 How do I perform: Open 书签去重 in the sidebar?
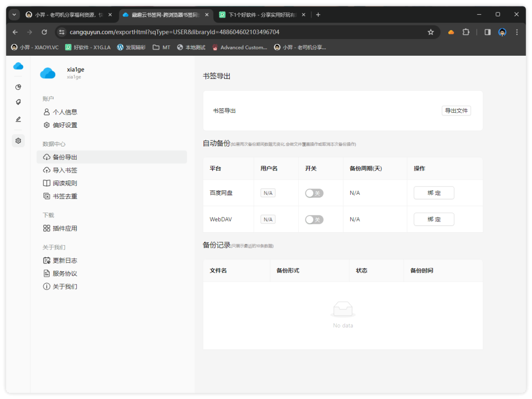point(65,196)
